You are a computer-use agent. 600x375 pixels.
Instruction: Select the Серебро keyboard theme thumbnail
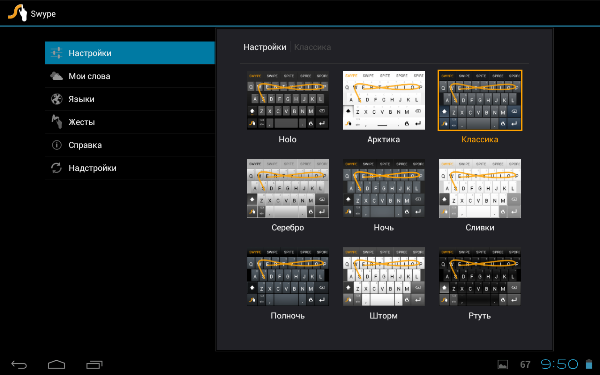(287, 188)
